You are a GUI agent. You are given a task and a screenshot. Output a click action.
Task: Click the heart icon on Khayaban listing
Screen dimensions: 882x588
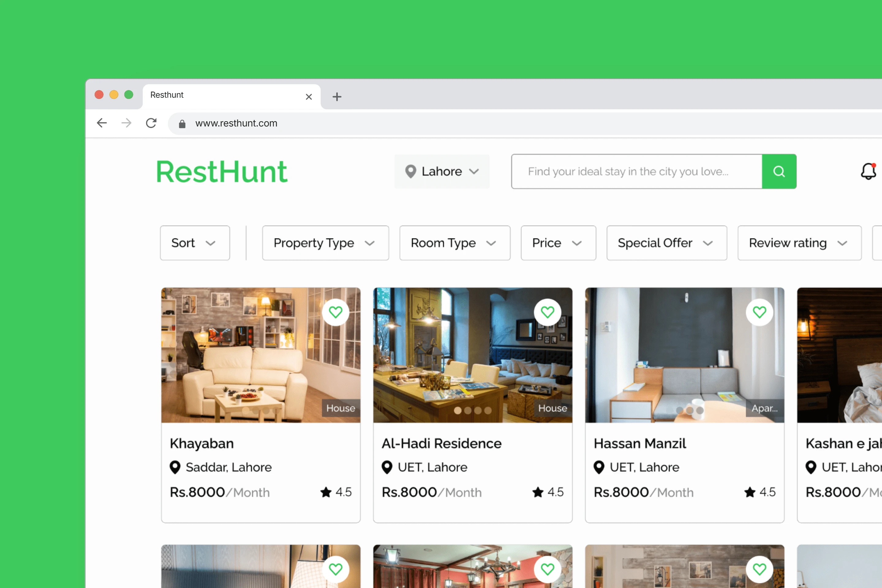(336, 312)
